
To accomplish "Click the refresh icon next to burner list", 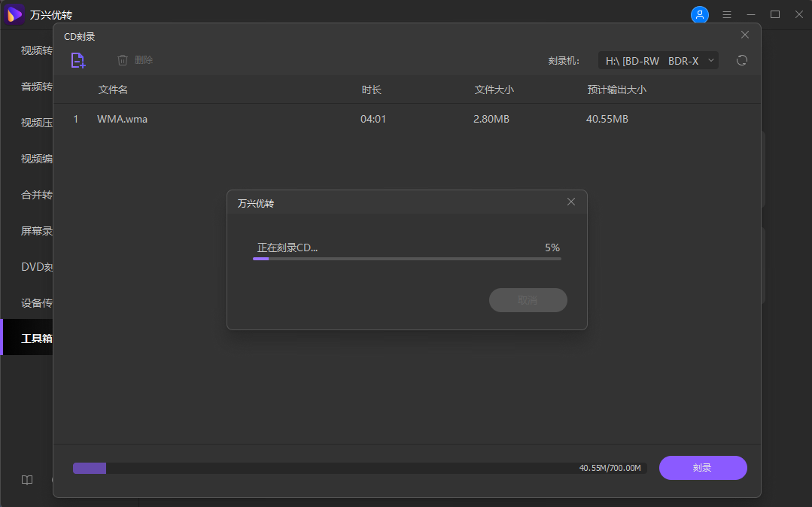I will (x=741, y=60).
